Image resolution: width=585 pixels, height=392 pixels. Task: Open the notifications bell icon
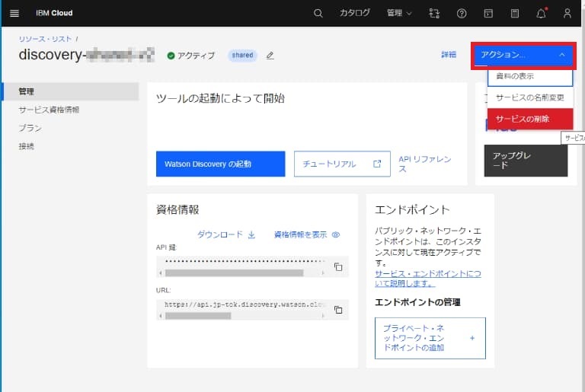(x=542, y=13)
